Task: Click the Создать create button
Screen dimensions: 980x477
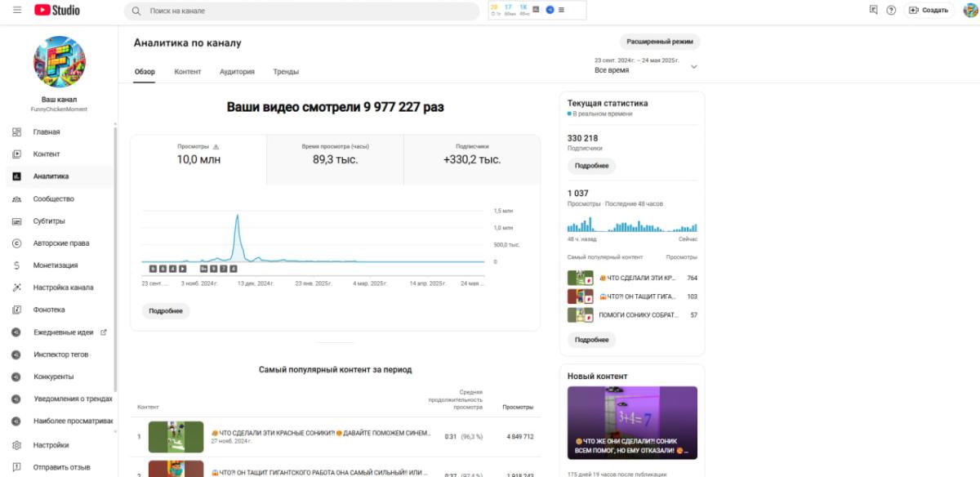Action: coord(929,10)
